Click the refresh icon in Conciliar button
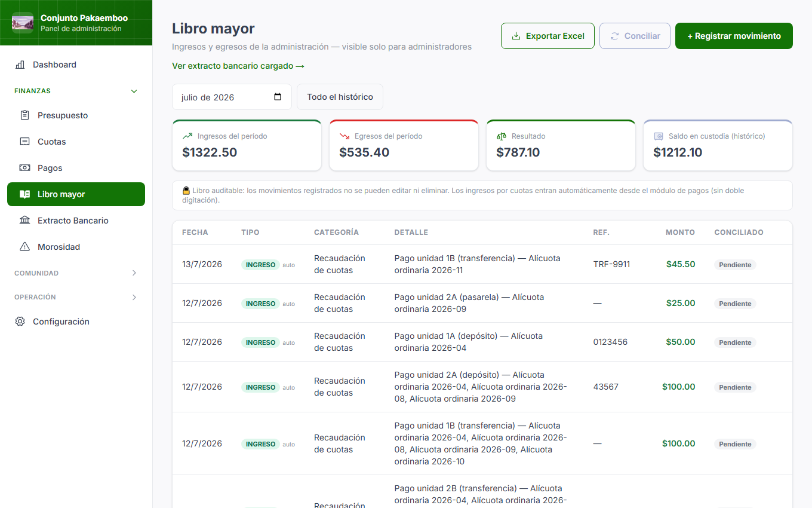This screenshot has width=812, height=508. 614,36
